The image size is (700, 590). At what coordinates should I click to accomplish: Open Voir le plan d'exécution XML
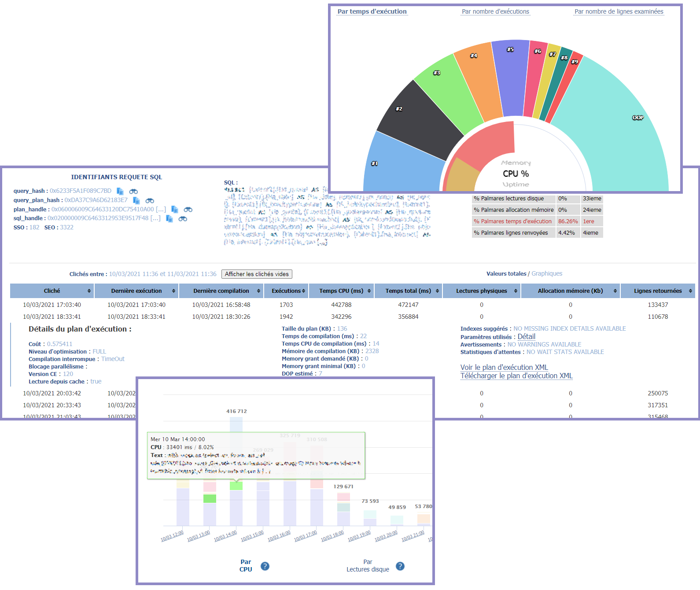(504, 367)
